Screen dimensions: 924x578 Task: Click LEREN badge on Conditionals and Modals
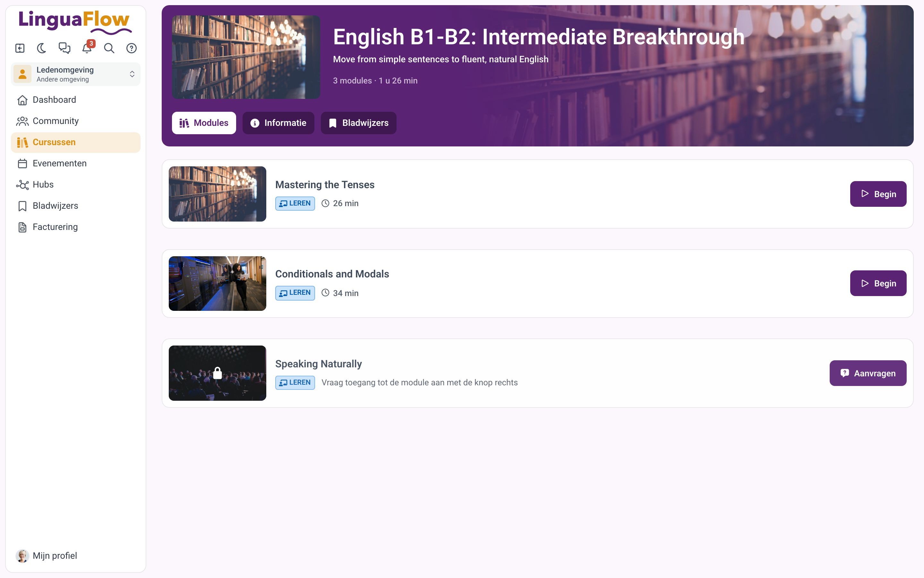coord(295,293)
